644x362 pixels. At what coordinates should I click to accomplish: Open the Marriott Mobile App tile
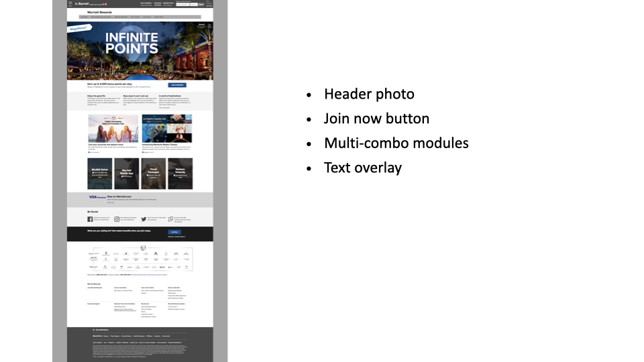point(127,174)
